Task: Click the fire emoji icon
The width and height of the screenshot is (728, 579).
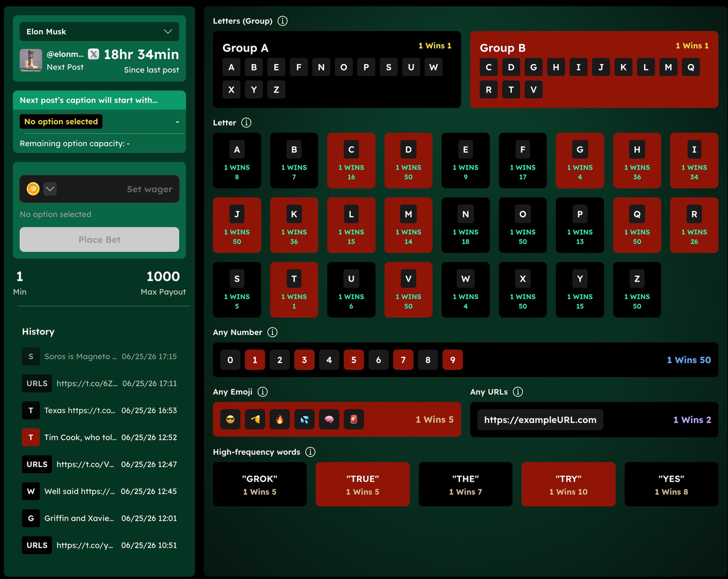Action: [x=280, y=419]
